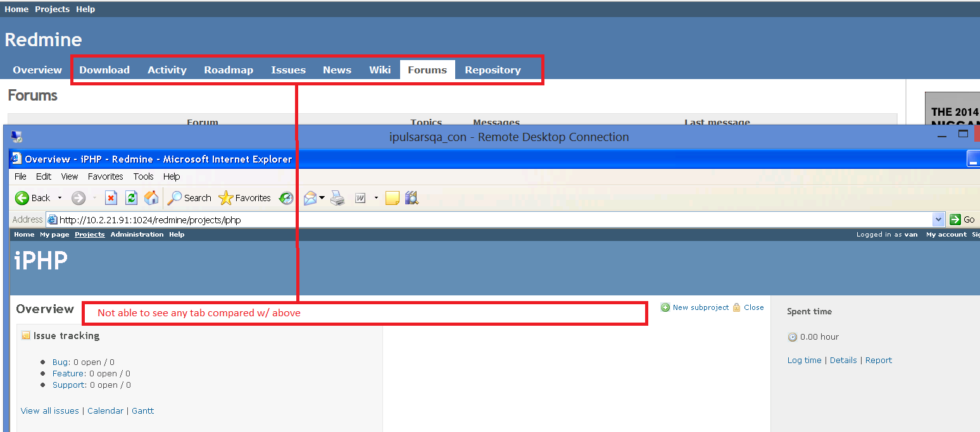Switch to the Wiki tab

point(380,70)
